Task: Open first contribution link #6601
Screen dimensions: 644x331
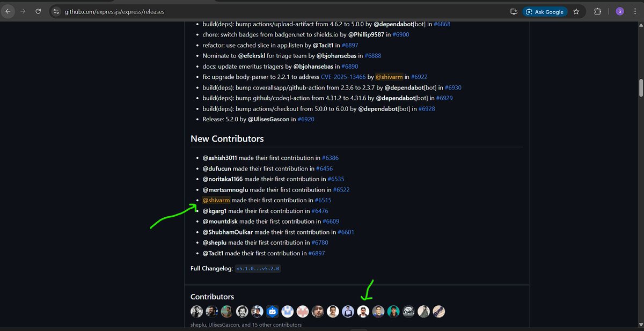Action: coord(346,232)
